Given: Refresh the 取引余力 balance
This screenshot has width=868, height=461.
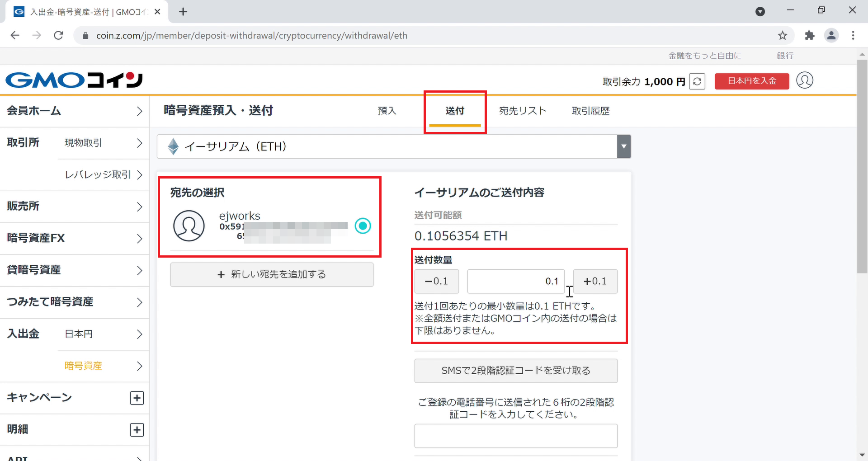Looking at the screenshot, I should 697,81.
